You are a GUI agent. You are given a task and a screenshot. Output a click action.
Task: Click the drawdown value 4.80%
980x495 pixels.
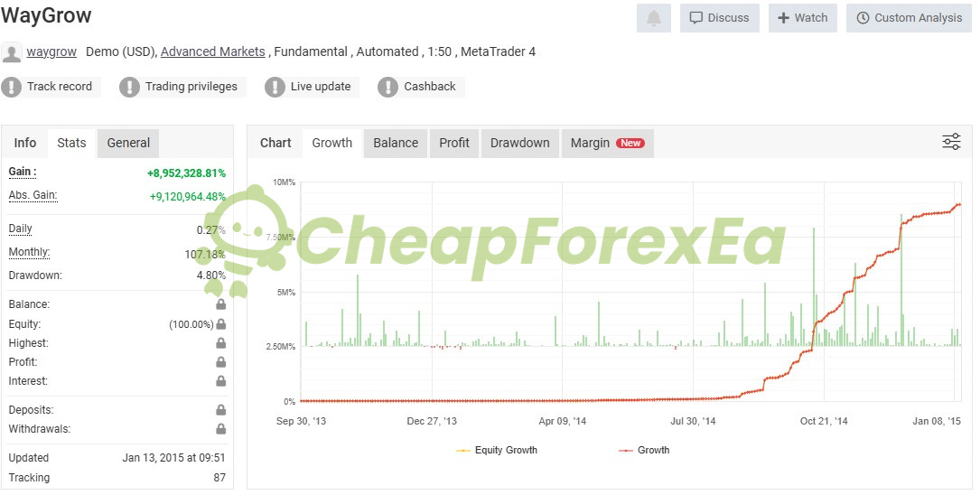coord(211,276)
